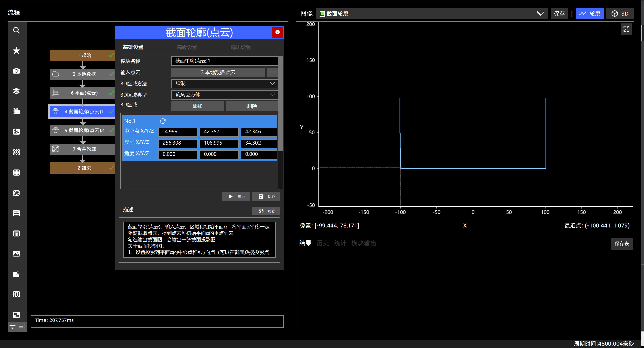Click the angle X value field
Image resolution: width=644 pixels, height=348 pixels.
178,154
